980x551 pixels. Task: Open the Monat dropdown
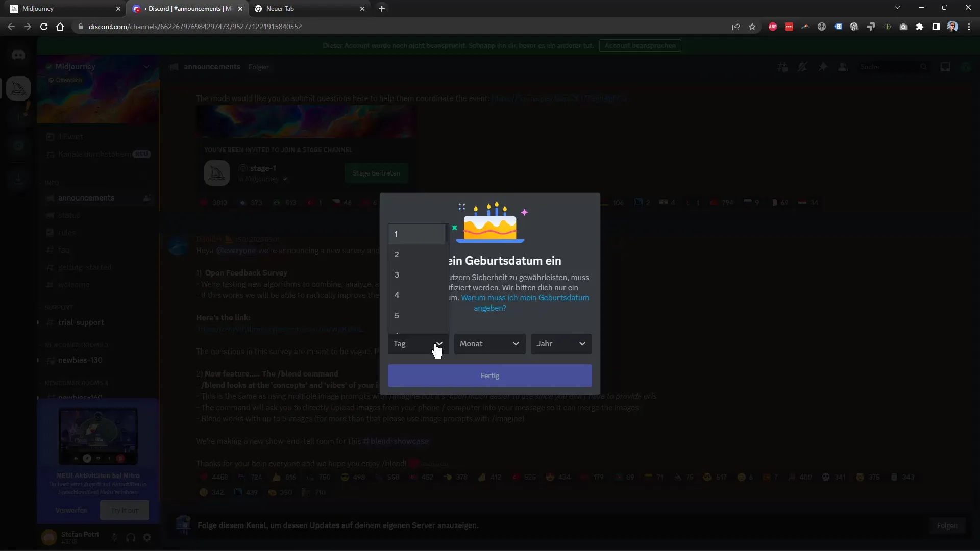(x=489, y=344)
